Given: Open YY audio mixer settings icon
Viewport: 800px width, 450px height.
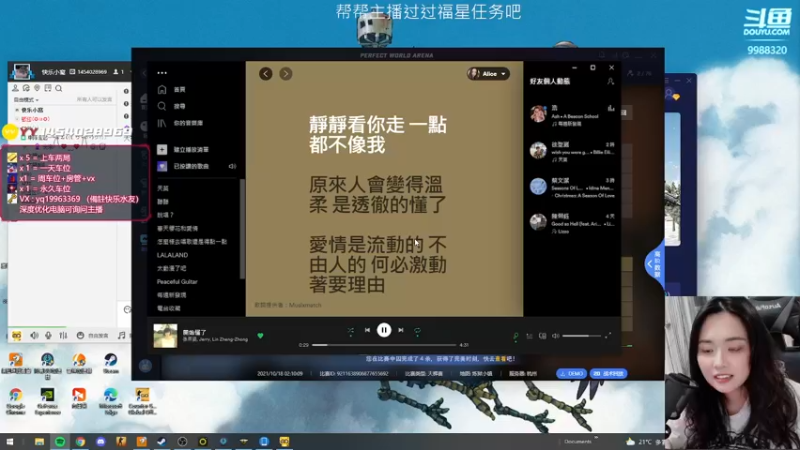Looking at the screenshot, I should coord(63,335).
